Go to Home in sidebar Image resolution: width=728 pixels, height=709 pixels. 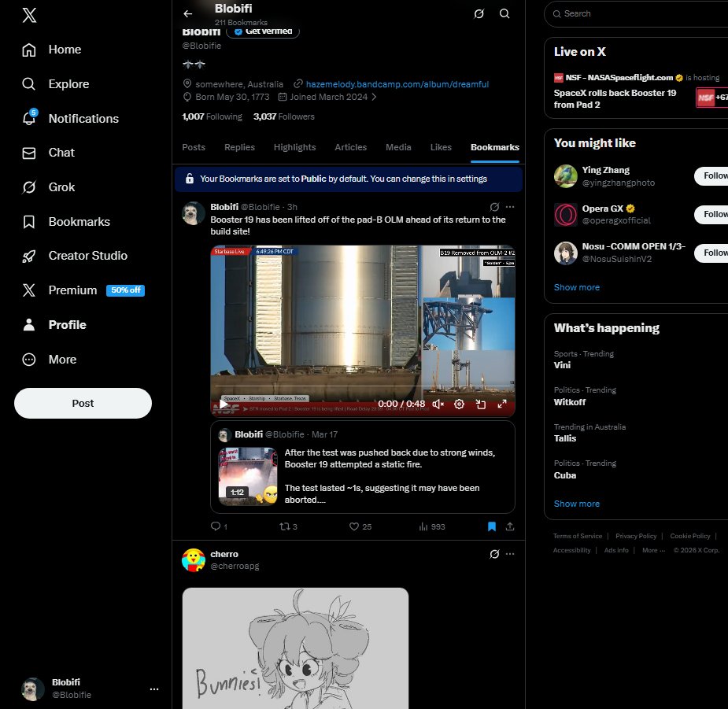(51, 50)
